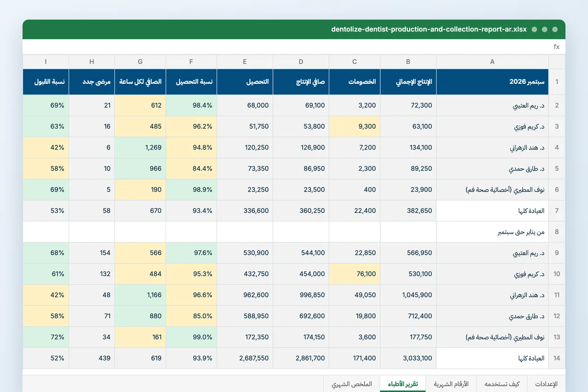Select column F header
Screen dimensions: 588x392
pyautogui.click(x=191, y=62)
